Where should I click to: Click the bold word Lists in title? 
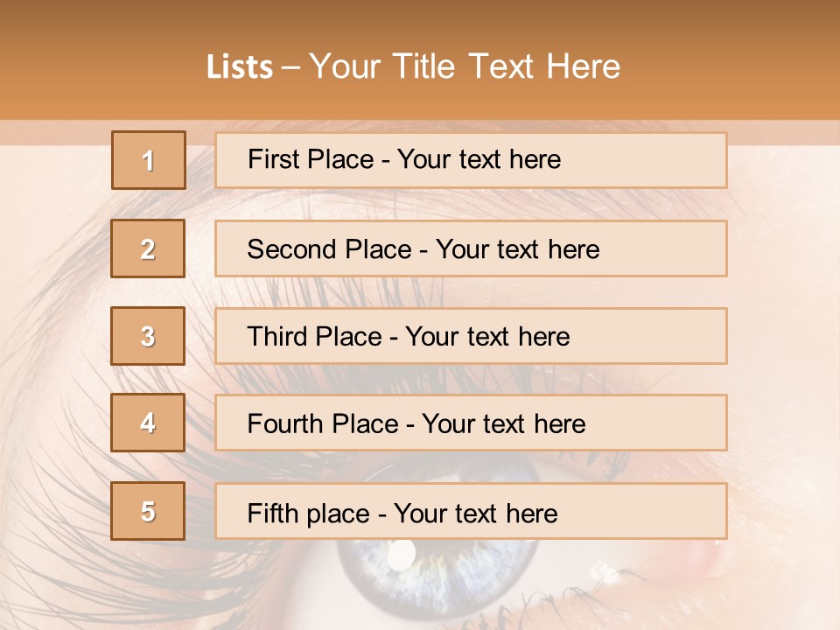[240, 67]
